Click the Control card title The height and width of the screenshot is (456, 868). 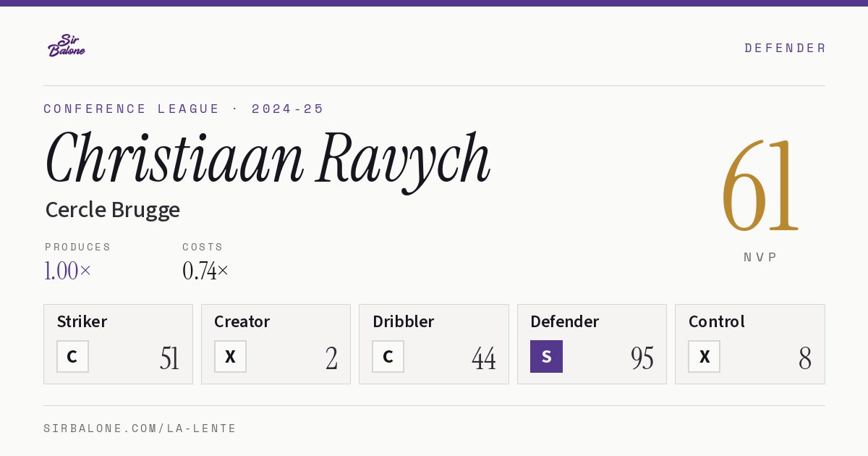(x=717, y=321)
